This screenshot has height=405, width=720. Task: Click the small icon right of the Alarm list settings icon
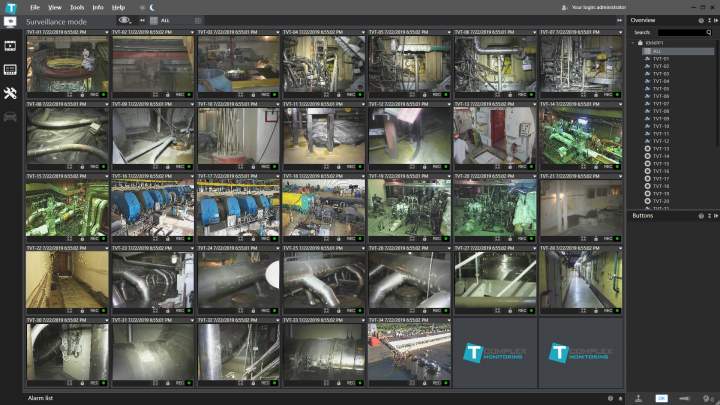[620, 399]
